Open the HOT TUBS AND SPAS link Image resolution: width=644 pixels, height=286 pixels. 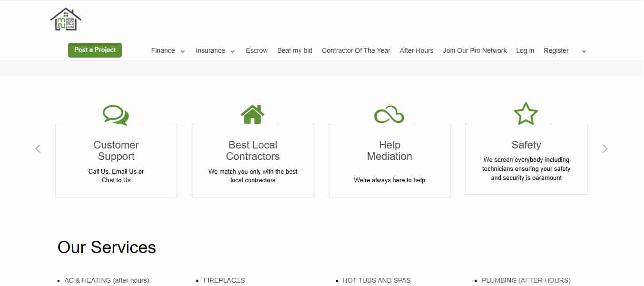click(377, 280)
